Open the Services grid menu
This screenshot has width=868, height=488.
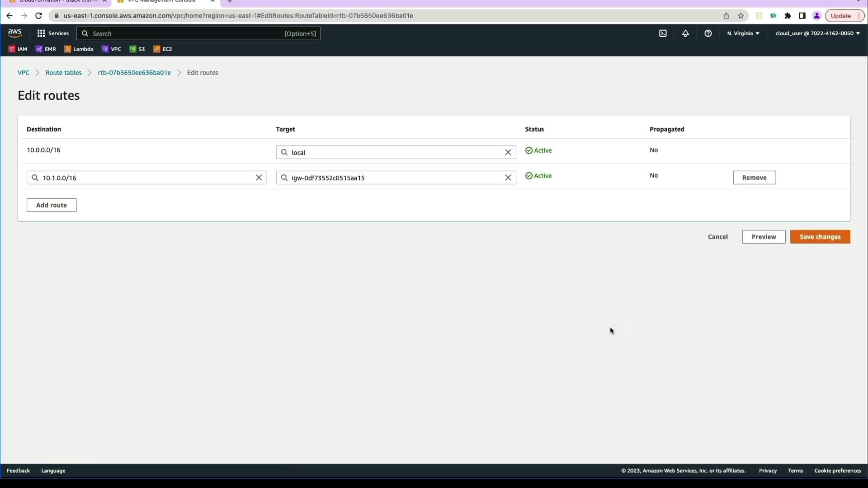click(x=52, y=33)
